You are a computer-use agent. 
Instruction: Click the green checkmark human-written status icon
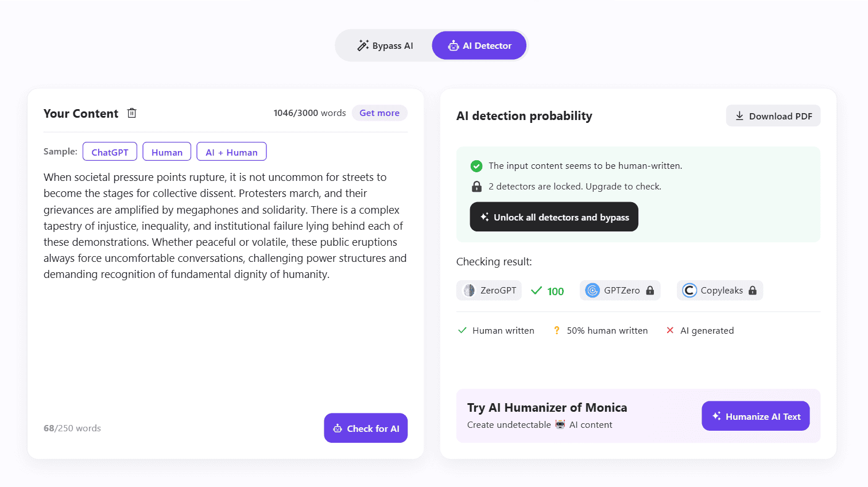(476, 166)
